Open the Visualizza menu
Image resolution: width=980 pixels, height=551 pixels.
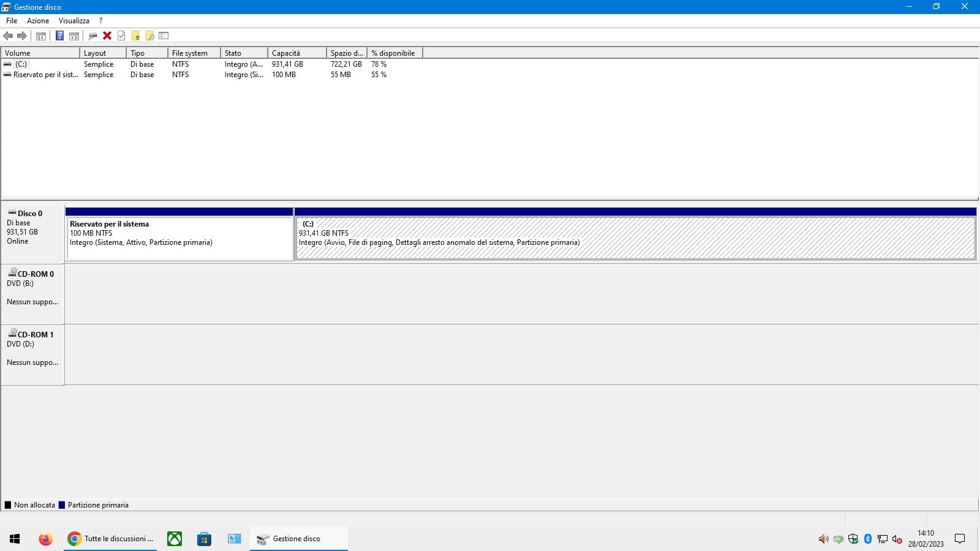pos(74,20)
